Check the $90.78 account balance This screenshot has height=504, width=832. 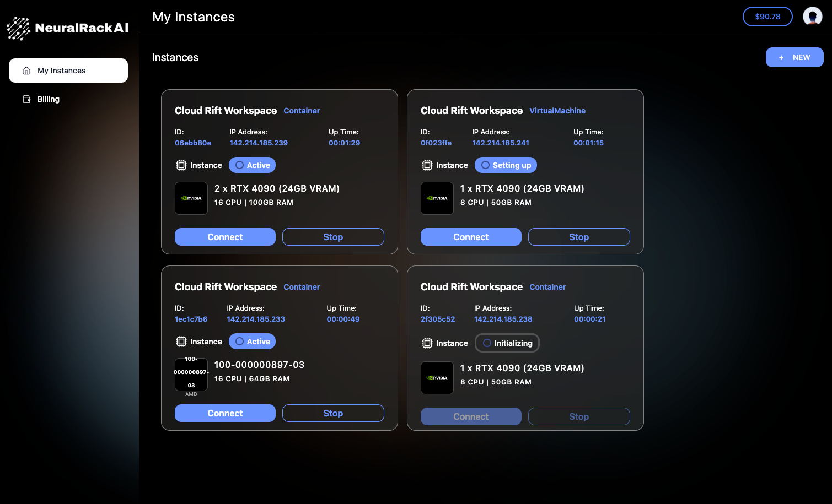(767, 16)
